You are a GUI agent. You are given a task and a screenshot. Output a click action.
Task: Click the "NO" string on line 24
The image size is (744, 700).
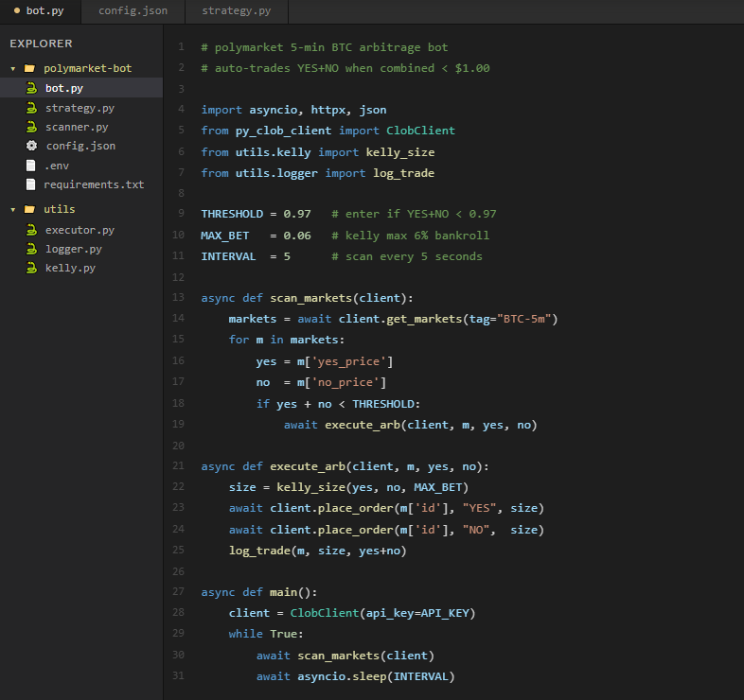coord(476,530)
